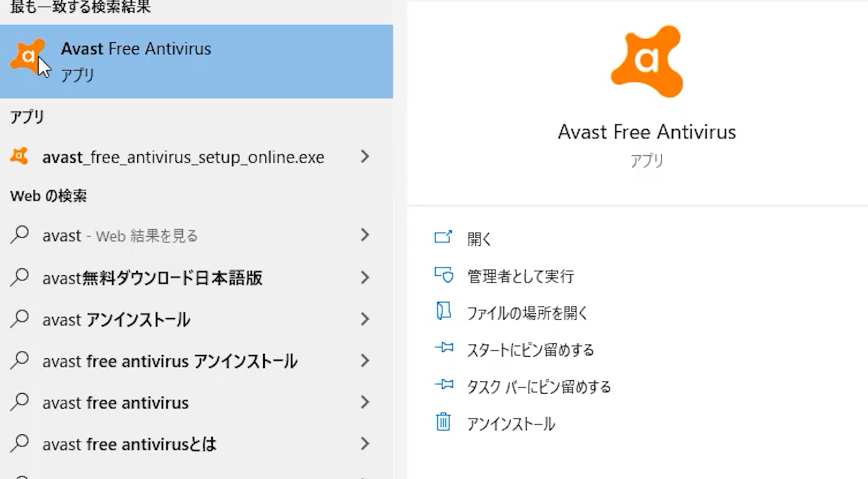Viewport: 868px width, 479px height.
Task: Select ファイルの場所を開く
Action: click(x=527, y=313)
